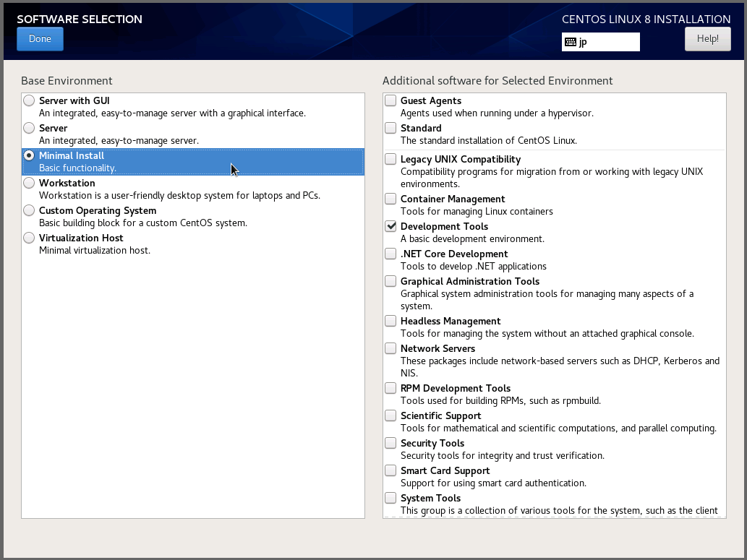This screenshot has height=560, width=747.
Task: Choose the Server radio button
Action: [x=29, y=129]
